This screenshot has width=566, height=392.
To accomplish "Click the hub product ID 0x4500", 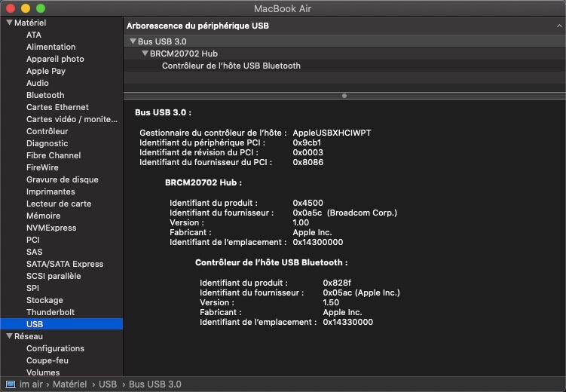I will pyautogui.click(x=308, y=203).
